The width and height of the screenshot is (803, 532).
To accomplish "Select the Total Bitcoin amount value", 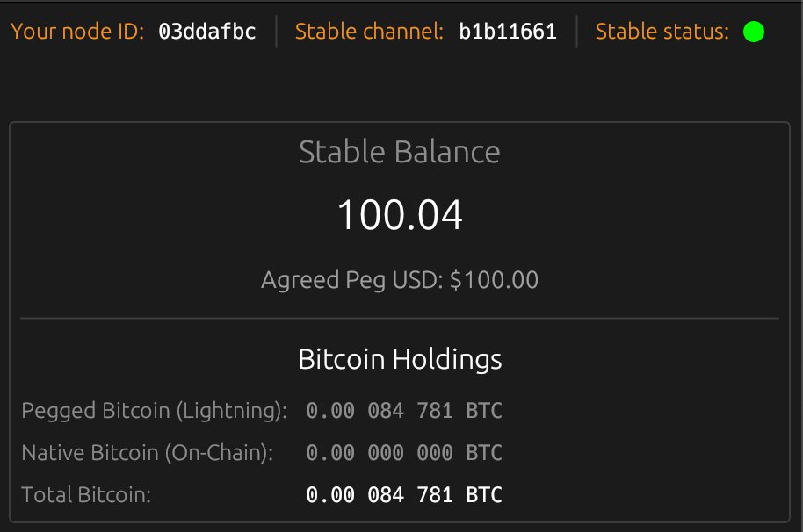I will pyautogui.click(x=404, y=495).
